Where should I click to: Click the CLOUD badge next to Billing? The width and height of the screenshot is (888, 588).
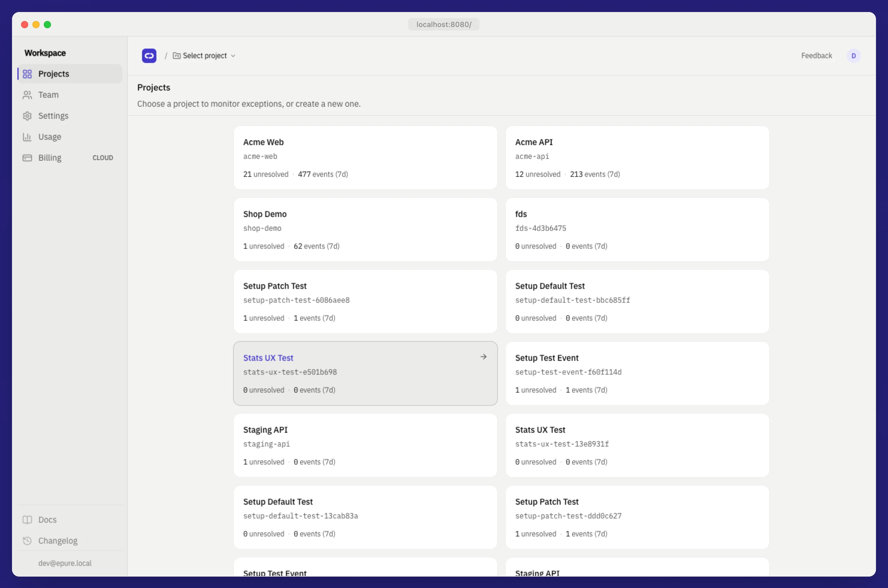(x=103, y=158)
